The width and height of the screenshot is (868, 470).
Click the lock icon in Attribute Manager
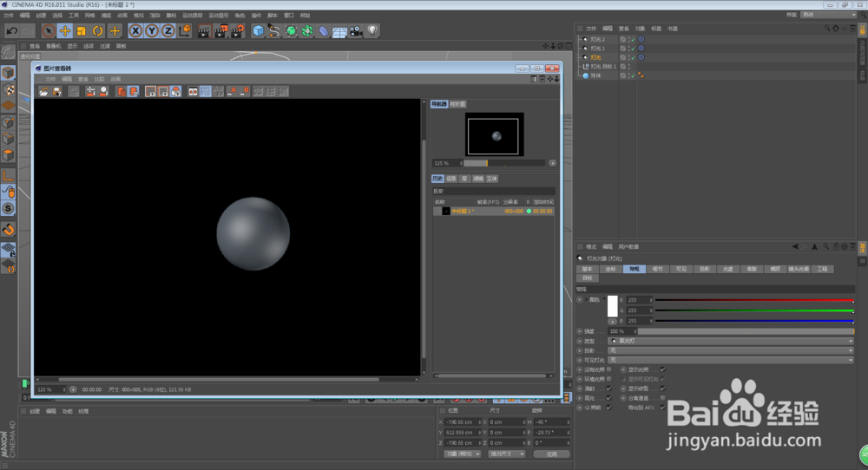pos(836,246)
